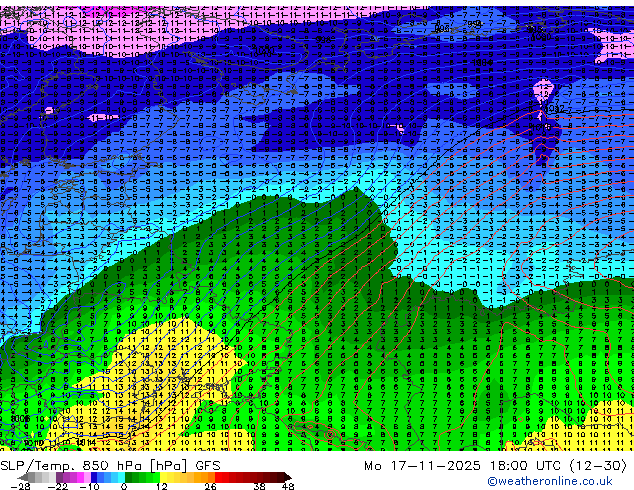634x490 pixels.
Task: Pick the dark maroon legend end arrow at 48
Action: (x=288, y=477)
